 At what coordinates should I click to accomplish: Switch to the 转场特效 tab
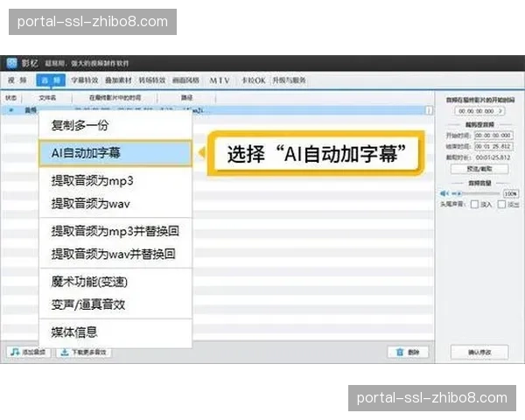tap(152, 80)
